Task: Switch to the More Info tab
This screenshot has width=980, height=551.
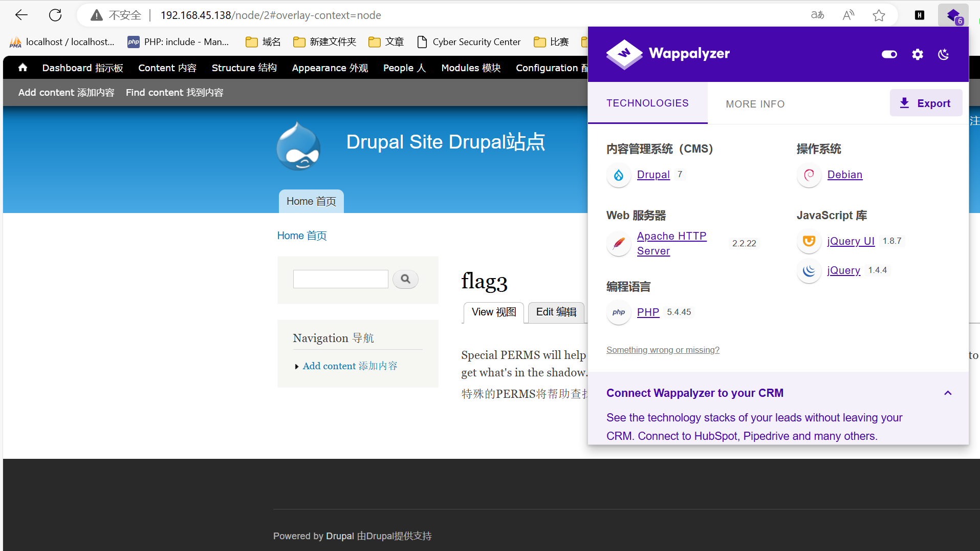Action: point(755,104)
